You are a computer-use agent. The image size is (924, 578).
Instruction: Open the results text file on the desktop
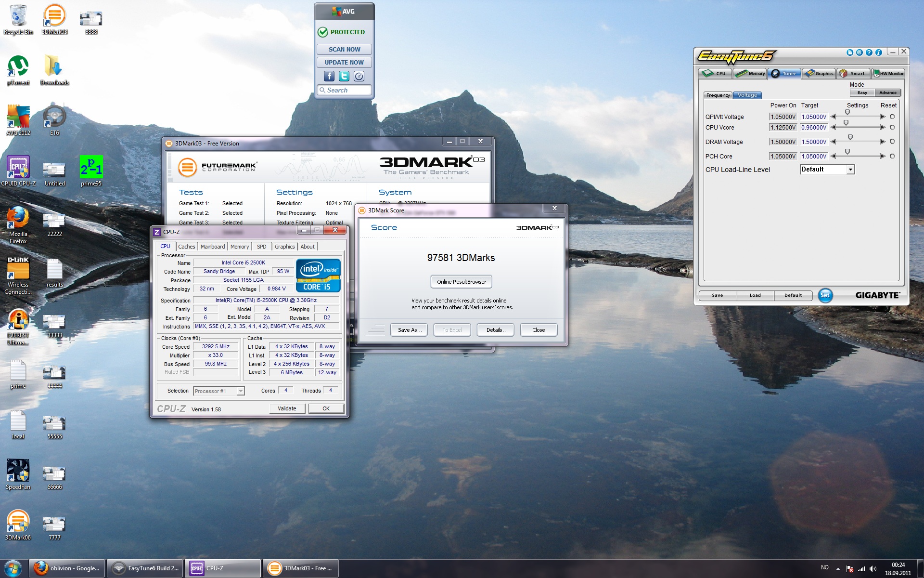click(x=54, y=273)
